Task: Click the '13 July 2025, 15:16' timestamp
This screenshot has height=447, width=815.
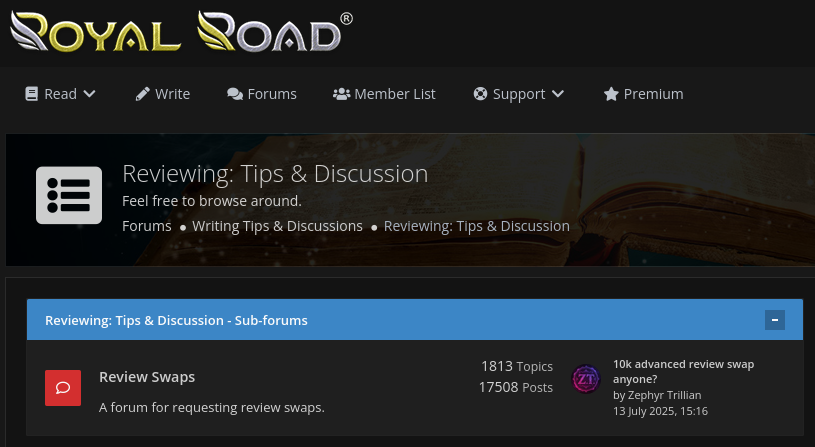Action: tap(660, 411)
